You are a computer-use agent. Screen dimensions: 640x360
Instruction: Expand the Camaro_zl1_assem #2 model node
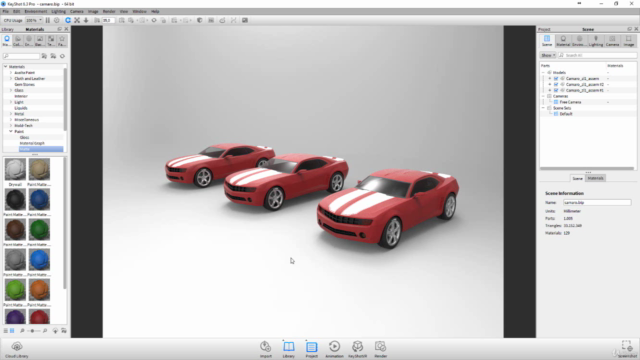tap(550, 84)
